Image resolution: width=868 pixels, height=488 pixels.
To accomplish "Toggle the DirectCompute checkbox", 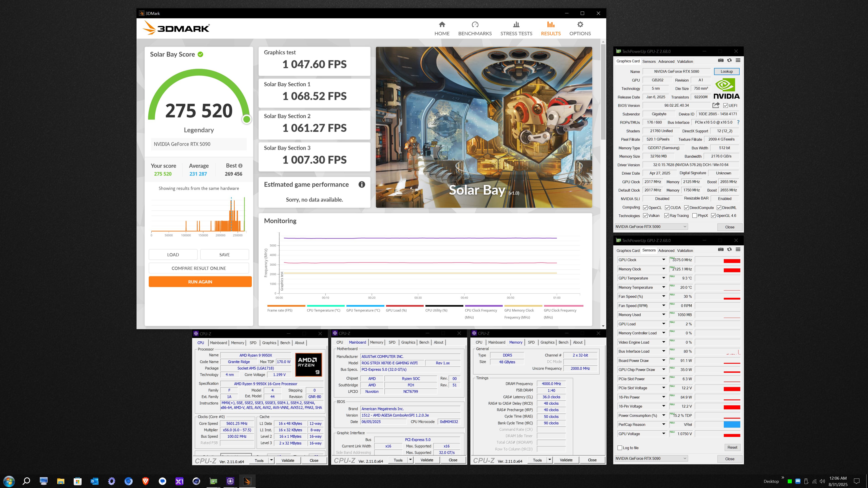I will pos(686,207).
